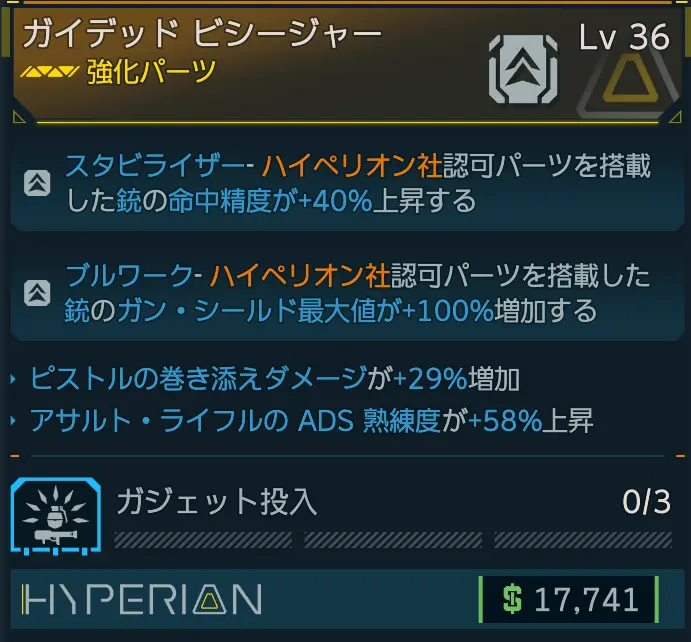The height and width of the screenshot is (642, 691).
Task: Expand the assault rifle ADS stat arrow
Action: (x=13, y=421)
